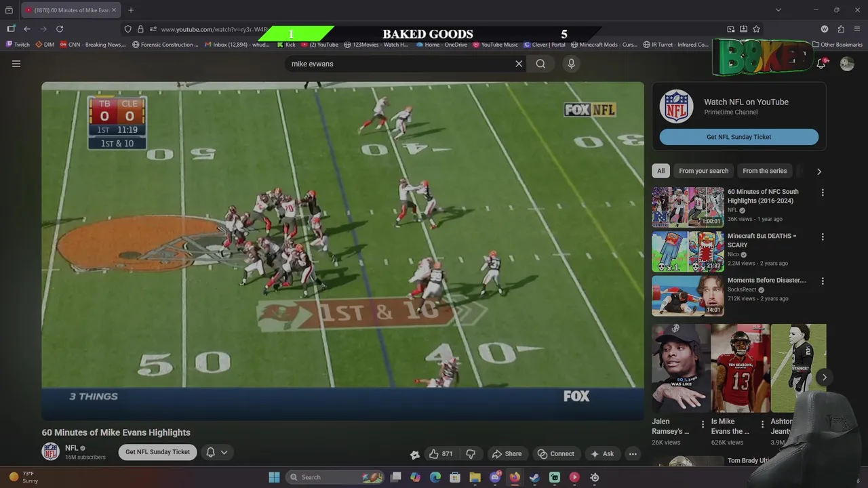Select the From the series chip
The width and height of the screenshot is (868, 488).
(764, 171)
